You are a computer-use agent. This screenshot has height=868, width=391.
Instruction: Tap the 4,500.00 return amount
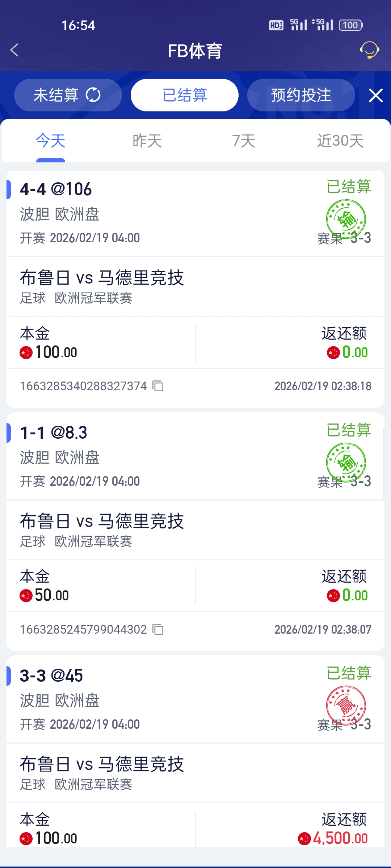(x=340, y=838)
